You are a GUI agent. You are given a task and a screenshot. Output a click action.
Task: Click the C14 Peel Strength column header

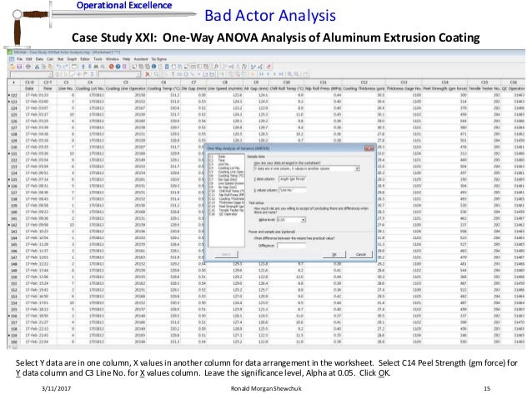[x=444, y=82]
